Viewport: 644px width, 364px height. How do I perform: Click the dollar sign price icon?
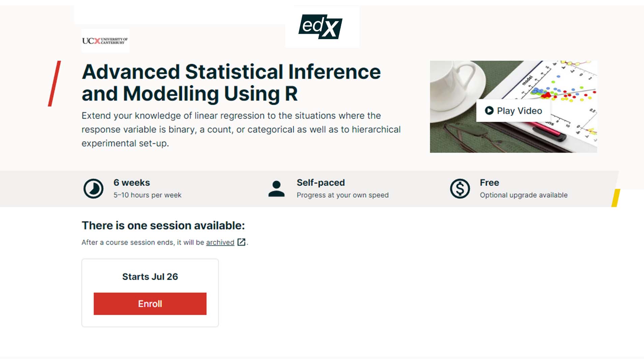(460, 188)
